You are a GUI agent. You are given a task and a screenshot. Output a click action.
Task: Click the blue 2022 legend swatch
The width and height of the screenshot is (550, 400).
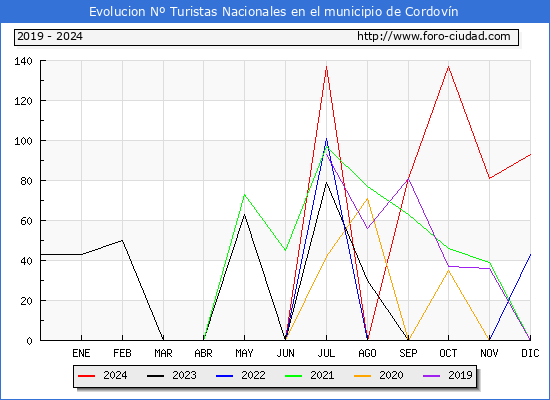click(224, 376)
